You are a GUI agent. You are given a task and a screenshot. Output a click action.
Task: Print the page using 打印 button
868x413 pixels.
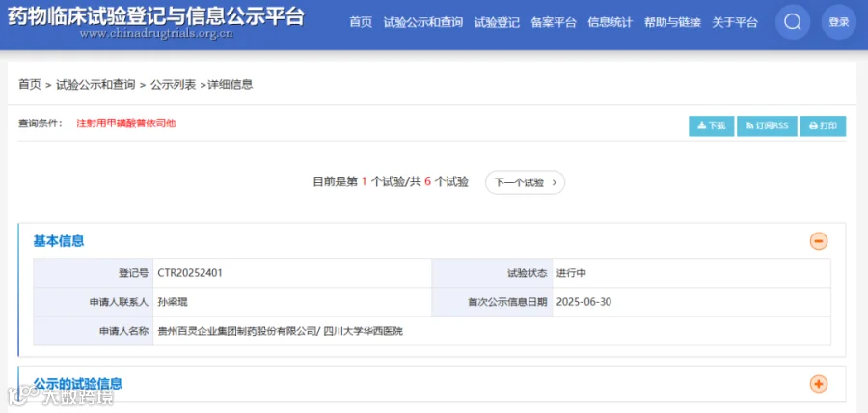[x=823, y=125]
